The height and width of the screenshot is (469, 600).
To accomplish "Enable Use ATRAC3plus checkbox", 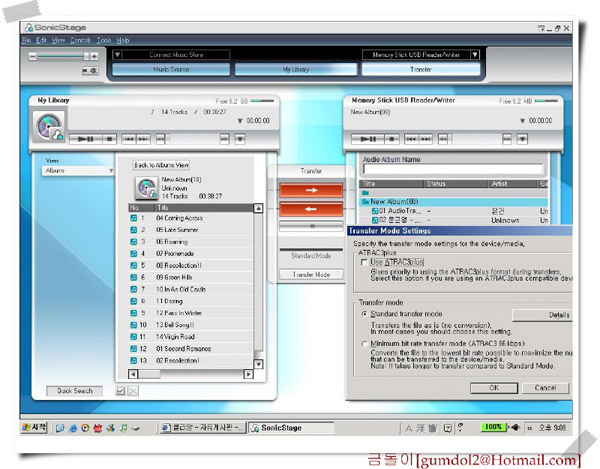I will [x=364, y=262].
